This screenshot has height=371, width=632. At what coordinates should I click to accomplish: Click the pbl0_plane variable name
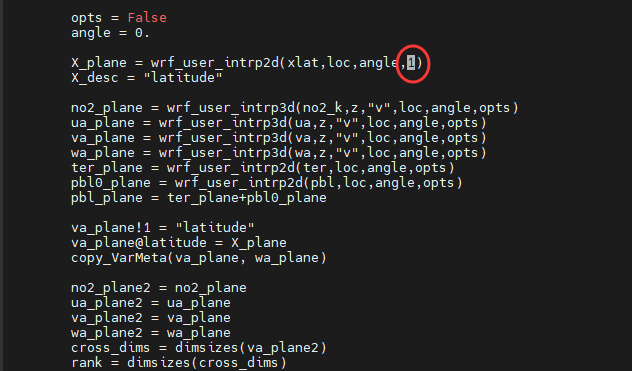110,183
